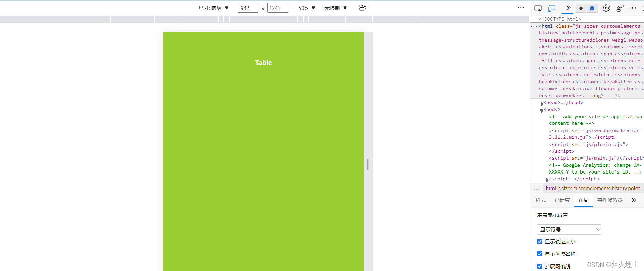Screen dimensions: 644x271
Task: Activate the inspect element picker tool
Action: [x=538, y=8]
